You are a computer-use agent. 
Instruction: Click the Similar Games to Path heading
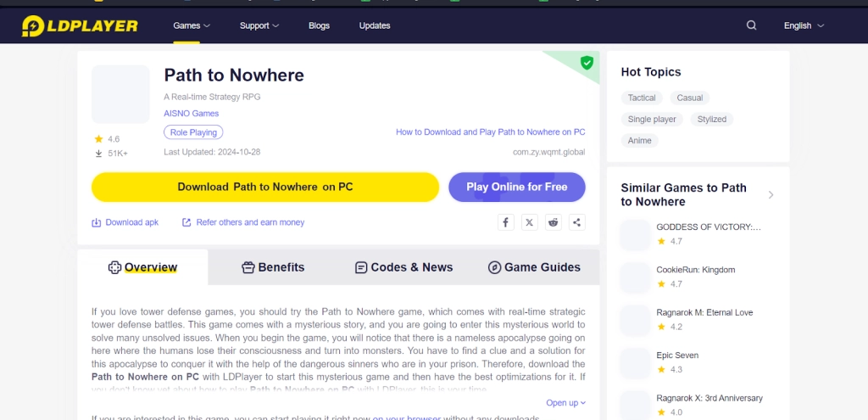[684, 194]
